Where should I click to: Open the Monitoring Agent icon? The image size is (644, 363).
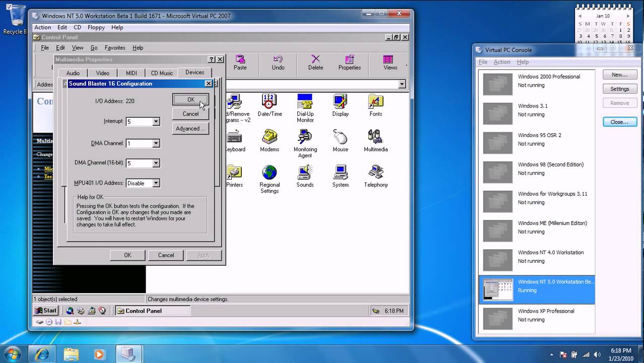(x=305, y=144)
